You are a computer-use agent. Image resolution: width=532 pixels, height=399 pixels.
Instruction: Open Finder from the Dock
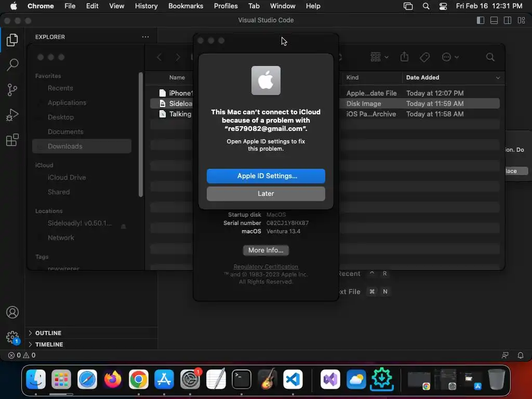(36, 379)
